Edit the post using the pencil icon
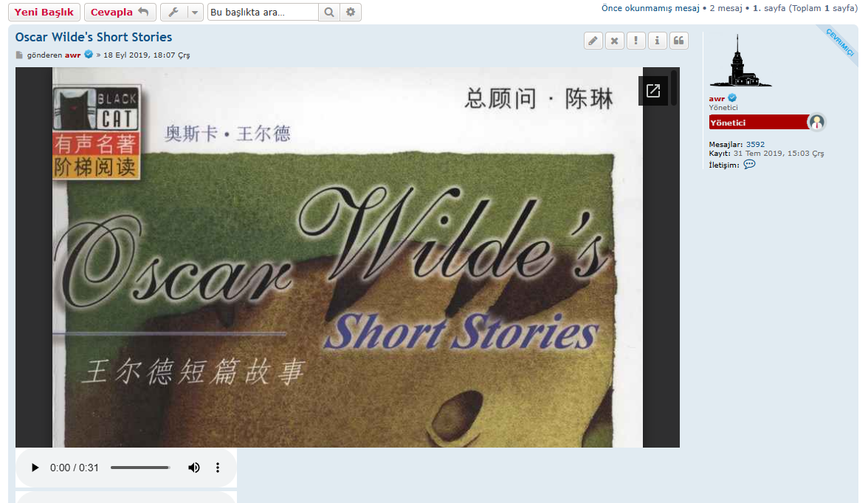 pyautogui.click(x=593, y=41)
